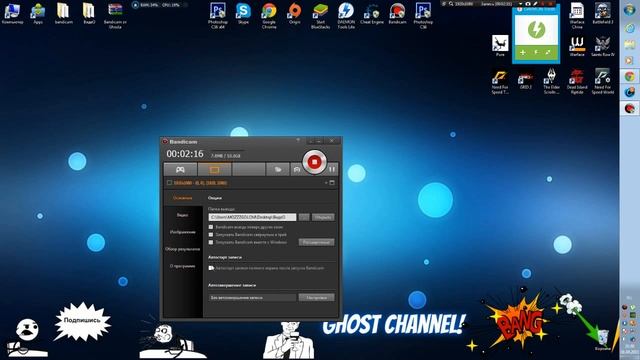This screenshot has width=640, height=360.
Task: Expand target dropdown arrow in Bandicam
Action: point(326,183)
